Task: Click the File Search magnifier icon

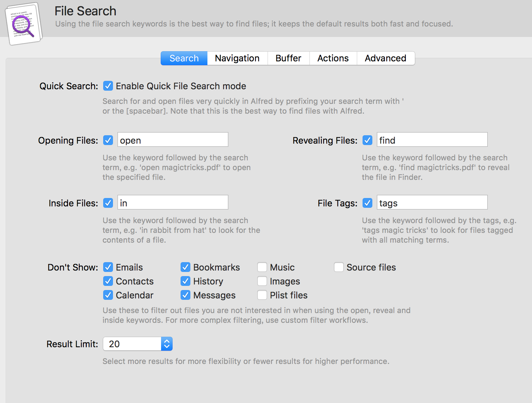Action: 23,24
